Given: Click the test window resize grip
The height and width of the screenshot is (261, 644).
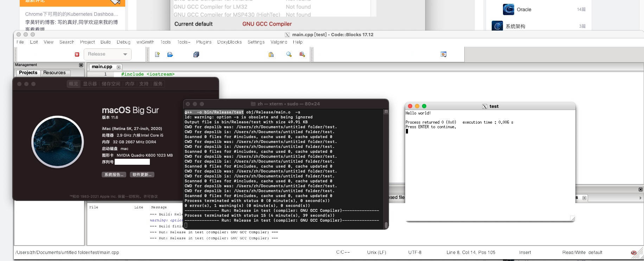Looking at the screenshot, I should (x=573, y=219).
